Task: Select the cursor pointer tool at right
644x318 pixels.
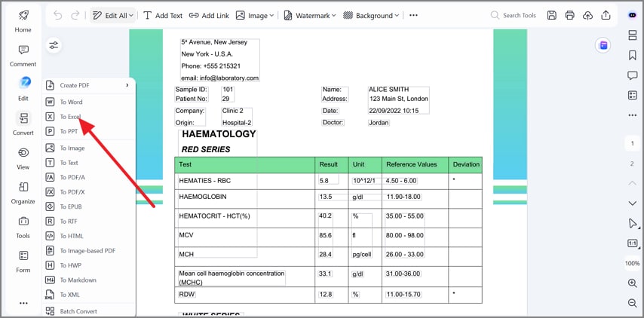Action: [633, 224]
